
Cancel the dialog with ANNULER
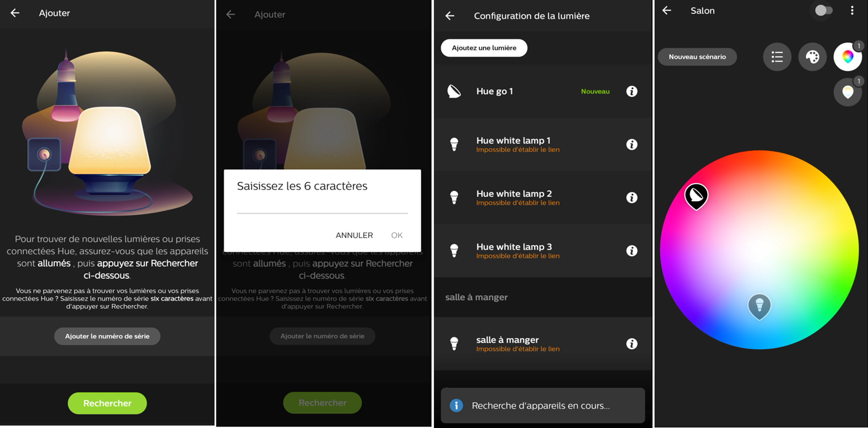354,235
